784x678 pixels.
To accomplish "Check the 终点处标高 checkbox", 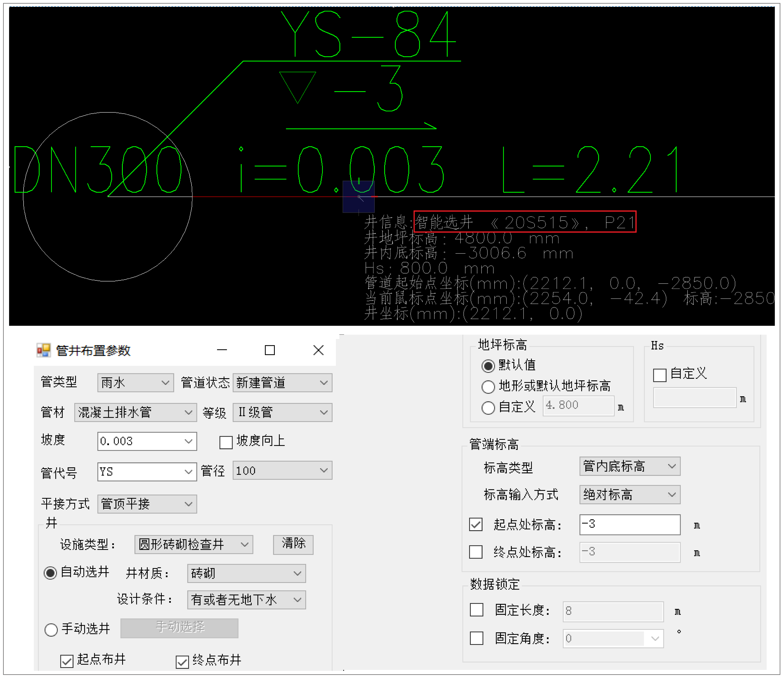I will tap(476, 552).
